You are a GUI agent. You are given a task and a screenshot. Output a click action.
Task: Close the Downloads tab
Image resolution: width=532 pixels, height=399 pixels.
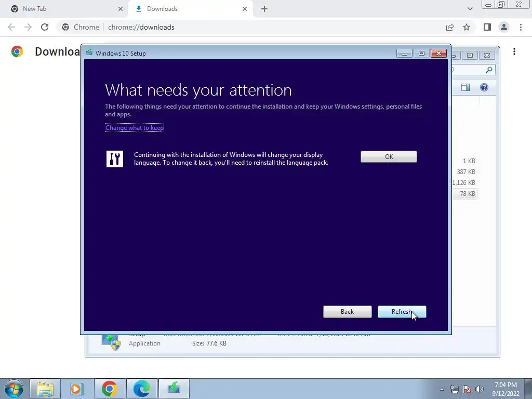245,9
